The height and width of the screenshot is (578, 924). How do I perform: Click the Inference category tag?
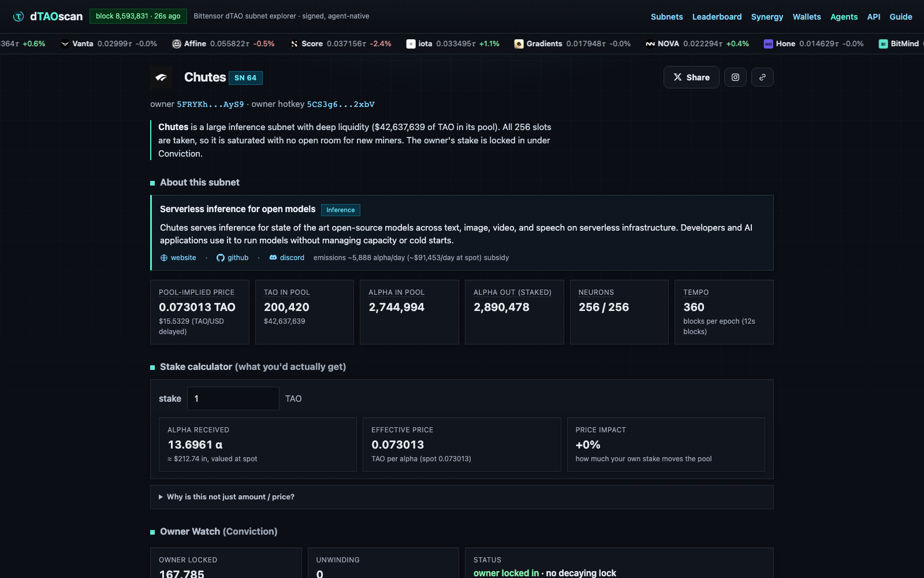point(340,210)
